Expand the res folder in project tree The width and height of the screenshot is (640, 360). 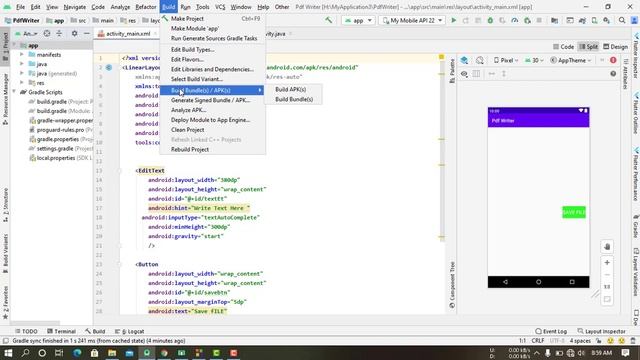point(22,83)
